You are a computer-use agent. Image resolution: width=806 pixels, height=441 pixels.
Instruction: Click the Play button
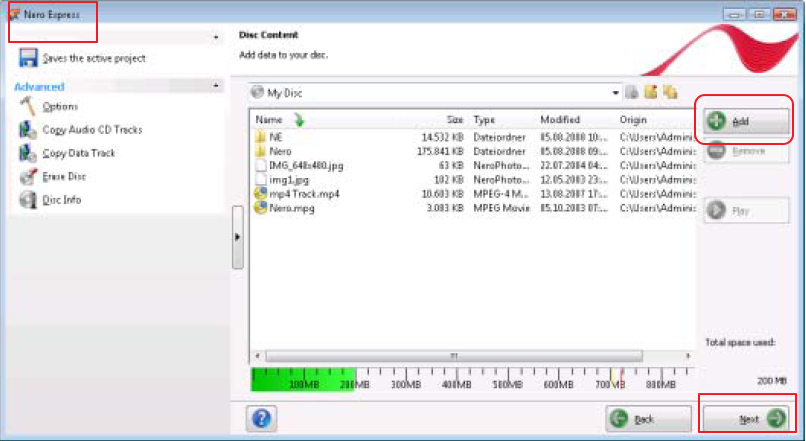coord(746,211)
